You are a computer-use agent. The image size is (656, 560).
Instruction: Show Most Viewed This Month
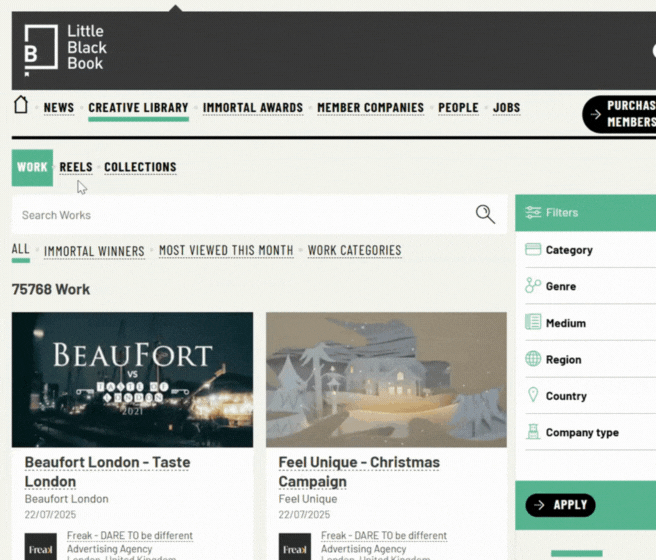(x=226, y=250)
